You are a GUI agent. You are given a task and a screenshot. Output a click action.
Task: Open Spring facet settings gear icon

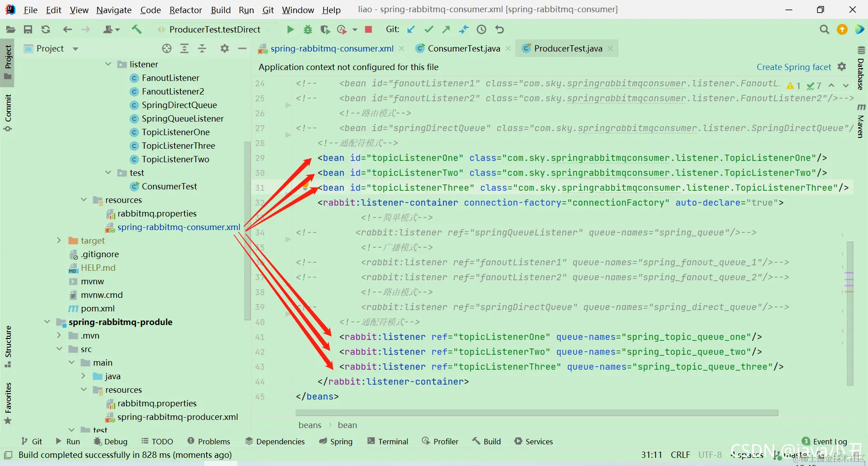click(x=842, y=67)
